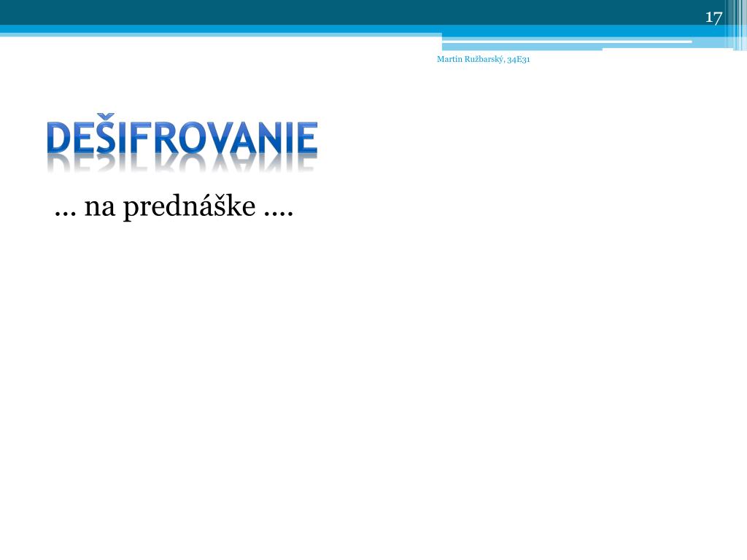The height and width of the screenshot is (560, 747).
Task: Click the DEŠIFROVANIE slide title
Action: click(x=182, y=135)
